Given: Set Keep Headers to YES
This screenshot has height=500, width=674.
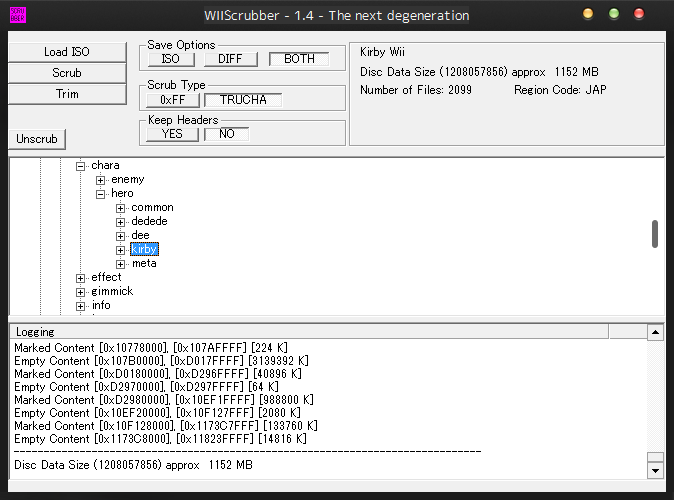Looking at the screenshot, I should pyautogui.click(x=172, y=134).
